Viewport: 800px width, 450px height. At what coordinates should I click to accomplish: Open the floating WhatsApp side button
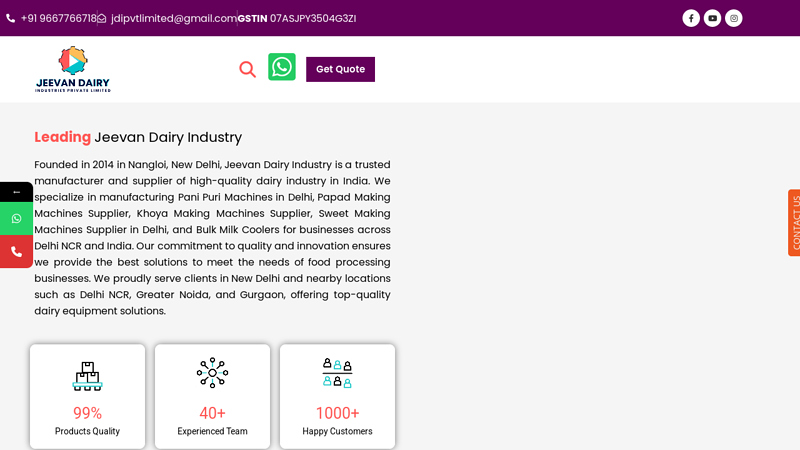pos(16,218)
